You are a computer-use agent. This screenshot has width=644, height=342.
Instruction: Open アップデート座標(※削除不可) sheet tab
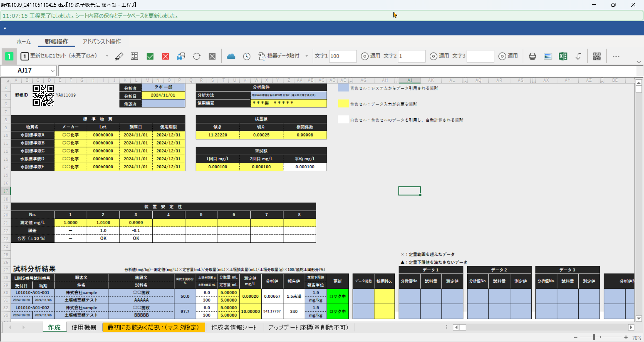click(x=308, y=328)
